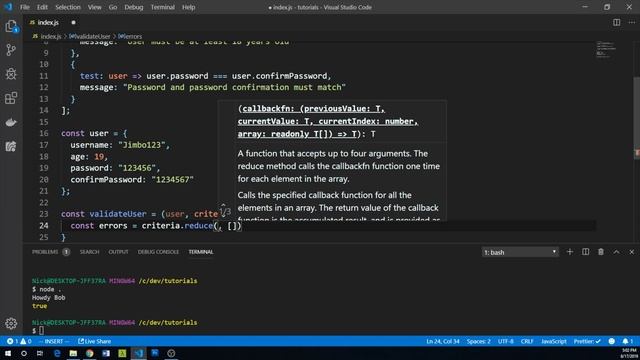Select the index.js editor tab

pyautogui.click(x=48, y=22)
